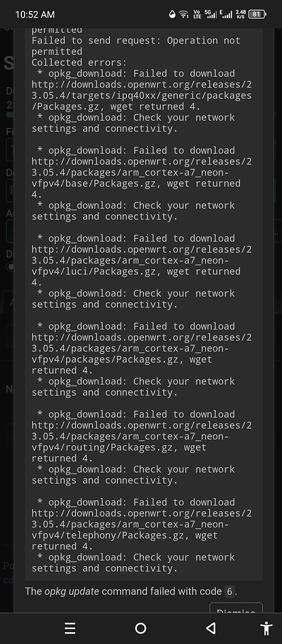The height and width of the screenshot is (644, 282).
Task: Tap the E network signal bars
Action: 226,14
